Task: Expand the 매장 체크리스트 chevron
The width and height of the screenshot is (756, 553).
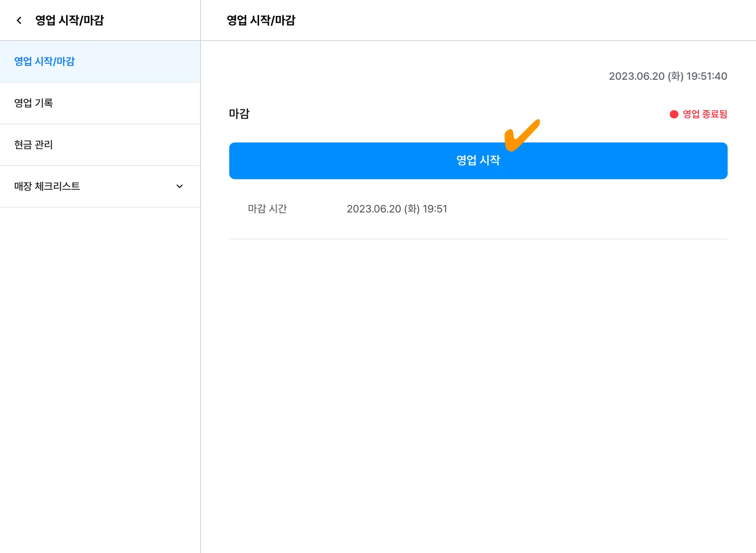Action: point(179,186)
